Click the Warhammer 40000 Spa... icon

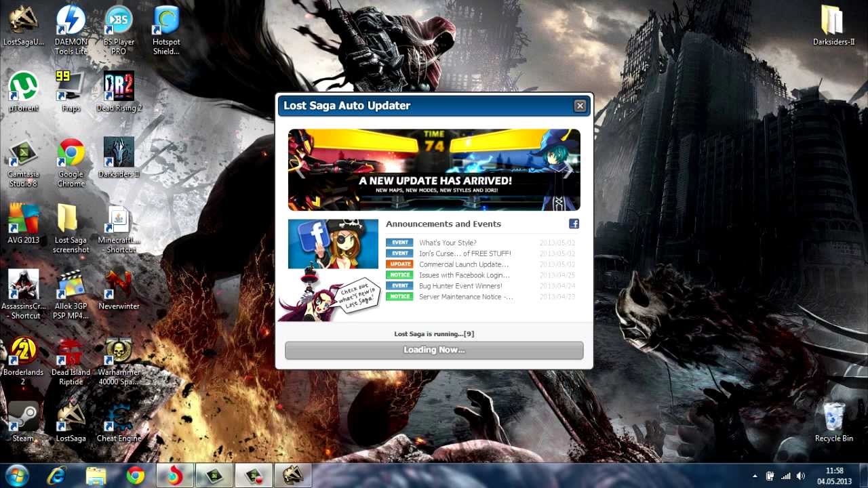[x=119, y=361]
